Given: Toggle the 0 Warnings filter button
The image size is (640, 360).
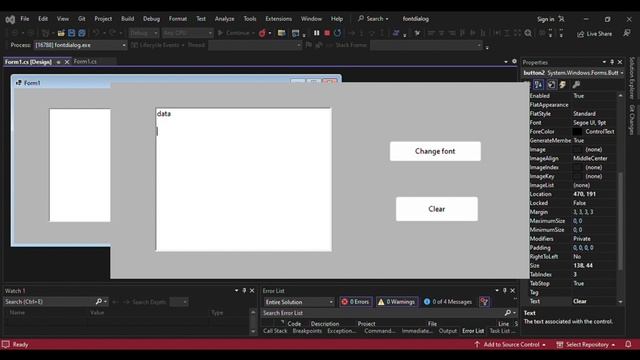Looking at the screenshot, I should pyautogui.click(x=397, y=302).
